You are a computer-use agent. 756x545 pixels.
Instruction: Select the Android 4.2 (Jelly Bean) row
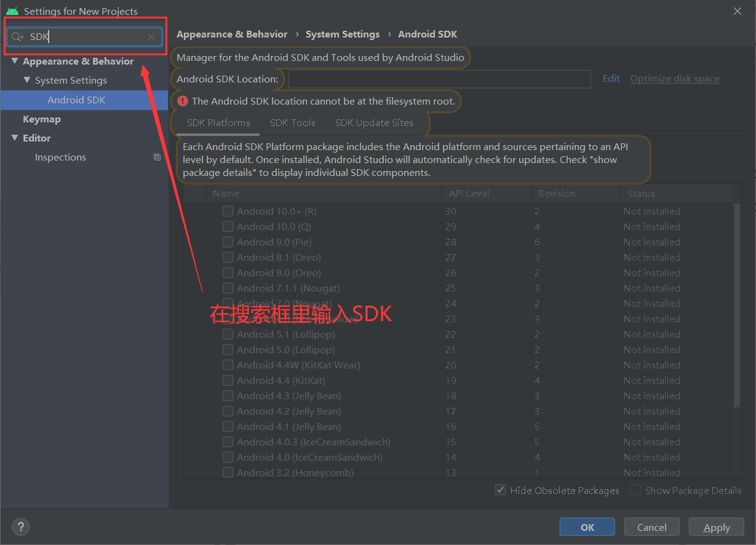tap(458, 411)
